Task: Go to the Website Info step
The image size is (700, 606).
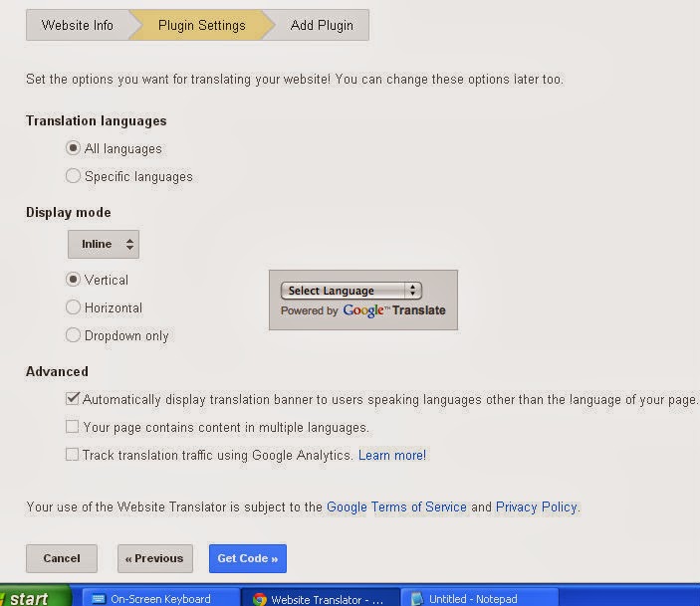Action: point(78,25)
